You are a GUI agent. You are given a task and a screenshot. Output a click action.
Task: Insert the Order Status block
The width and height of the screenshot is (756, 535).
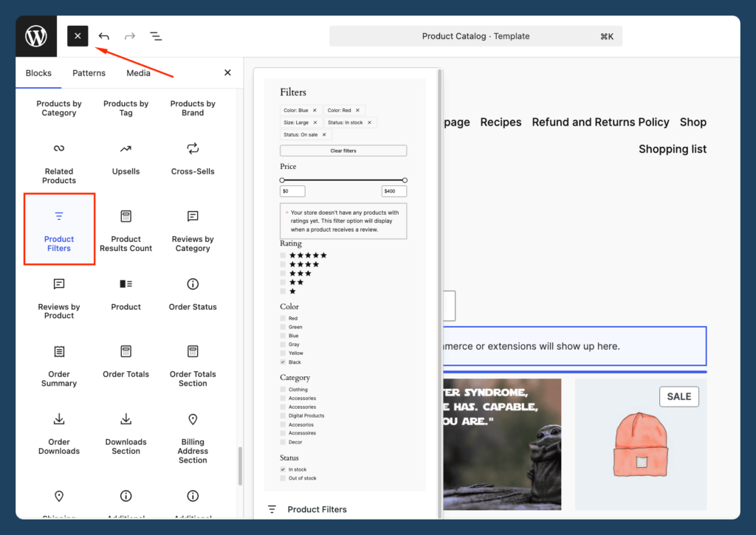click(x=193, y=294)
